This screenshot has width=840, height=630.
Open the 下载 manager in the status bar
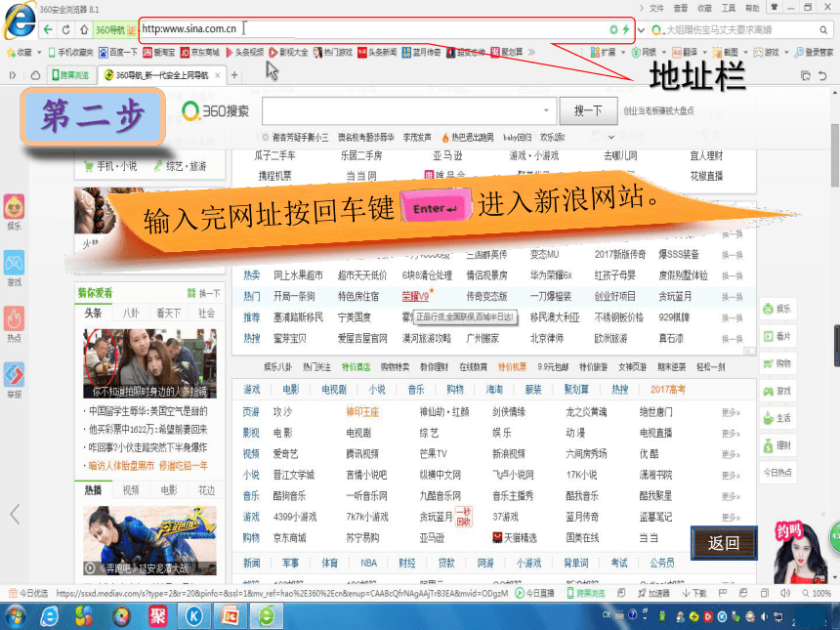[x=694, y=593]
